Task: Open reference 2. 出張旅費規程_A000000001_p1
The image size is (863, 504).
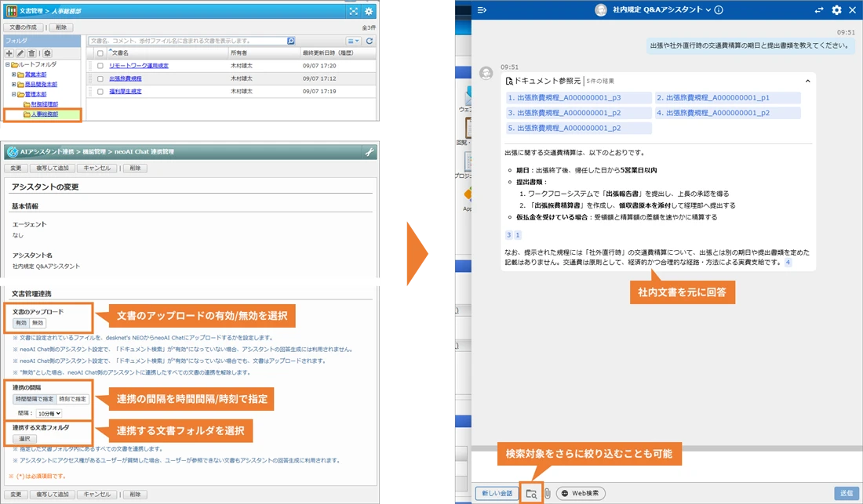Action: (727, 98)
